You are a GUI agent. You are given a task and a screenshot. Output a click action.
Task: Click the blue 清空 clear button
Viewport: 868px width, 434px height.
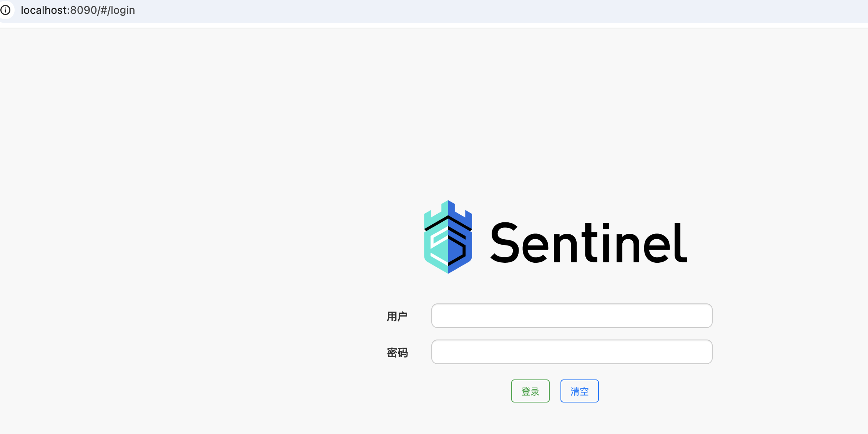[x=579, y=391]
